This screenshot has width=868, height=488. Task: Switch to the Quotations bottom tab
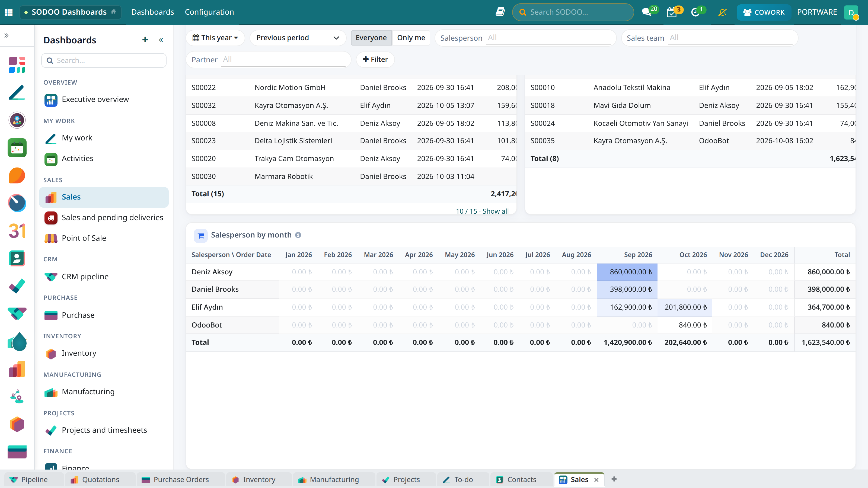tap(100, 479)
